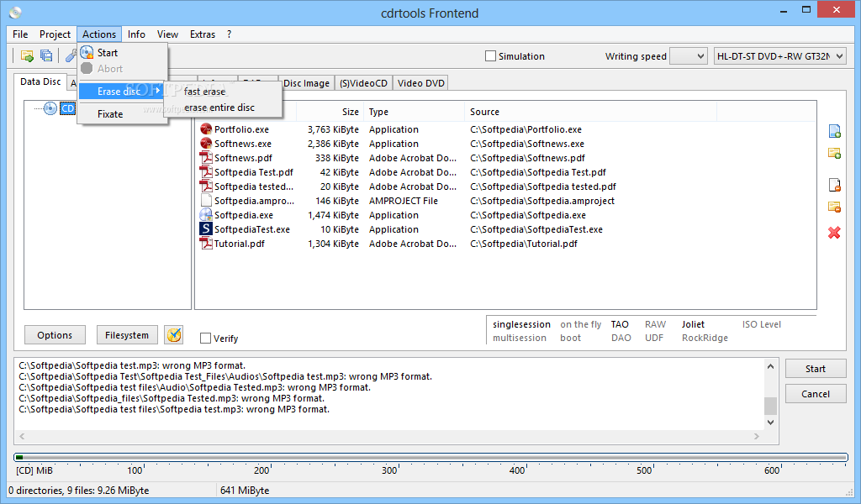Click the log scroll up arrow
This screenshot has height=504, width=861.
tap(770, 366)
